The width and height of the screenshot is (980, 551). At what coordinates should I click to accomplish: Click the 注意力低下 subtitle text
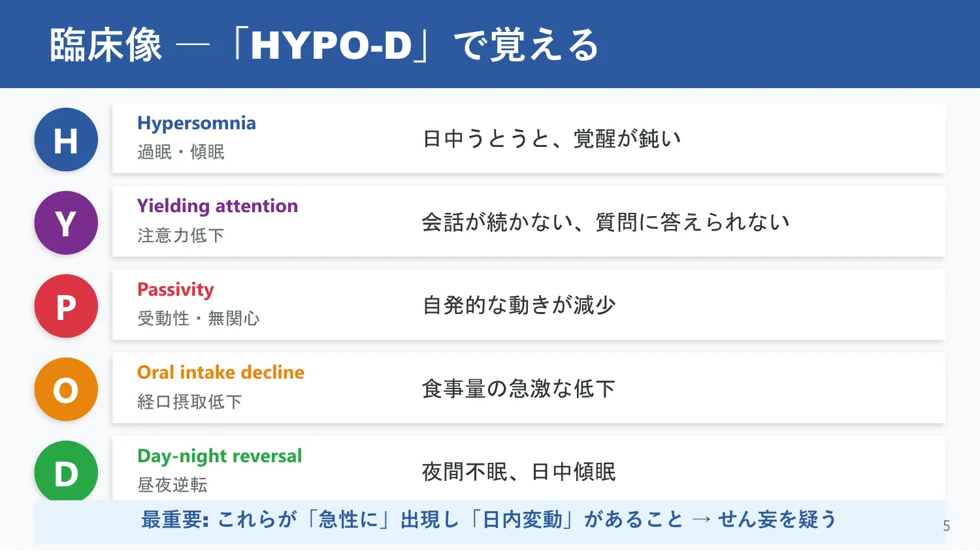(x=181, y=235)
